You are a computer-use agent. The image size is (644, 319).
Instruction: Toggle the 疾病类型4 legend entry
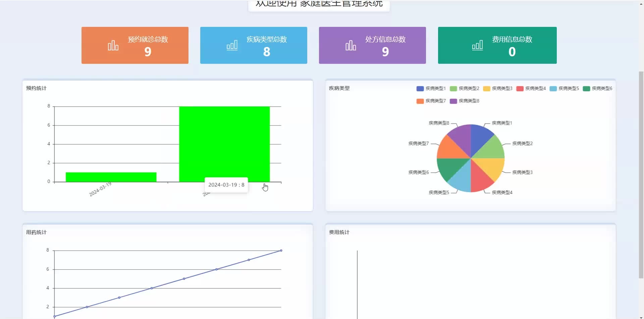(531, 89)
